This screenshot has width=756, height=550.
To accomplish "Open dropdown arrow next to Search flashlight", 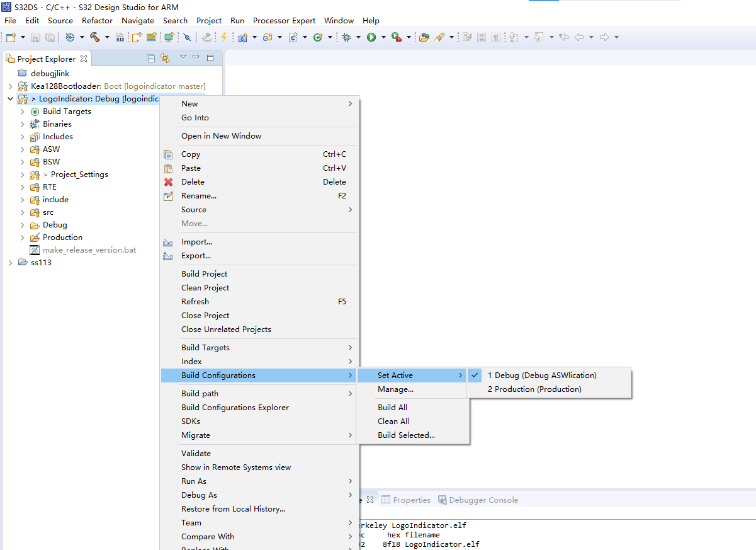I will (451, 37).
